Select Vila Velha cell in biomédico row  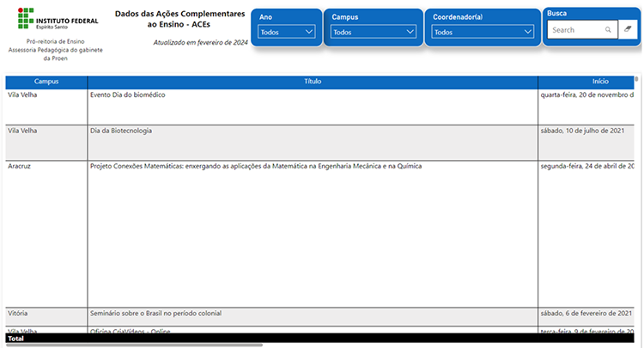point(46,107)
